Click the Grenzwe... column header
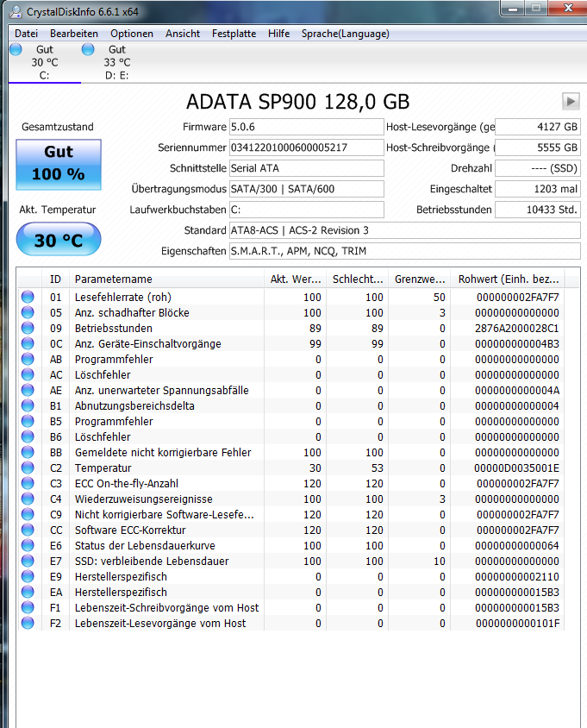Image resolution: width=587 pixels, height=728 pixels. (x=420, y=279)
